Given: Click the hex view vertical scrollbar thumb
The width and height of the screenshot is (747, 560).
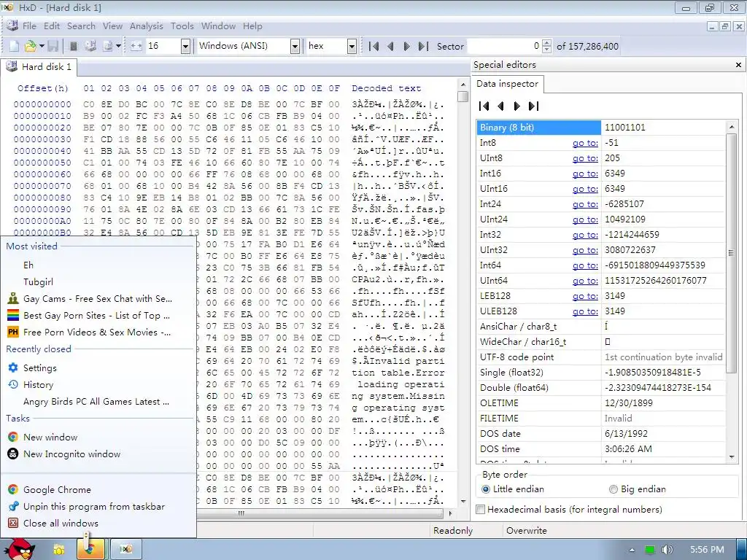Looking at the screenshot, I should 462,96.
